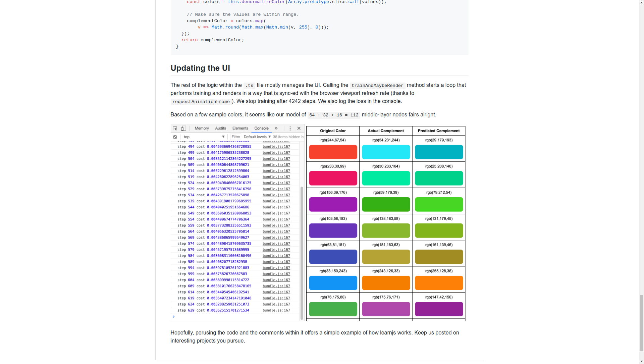Open bundle.js:167 link for step 494
644x364 pixels.
click(x=276, y=147)
